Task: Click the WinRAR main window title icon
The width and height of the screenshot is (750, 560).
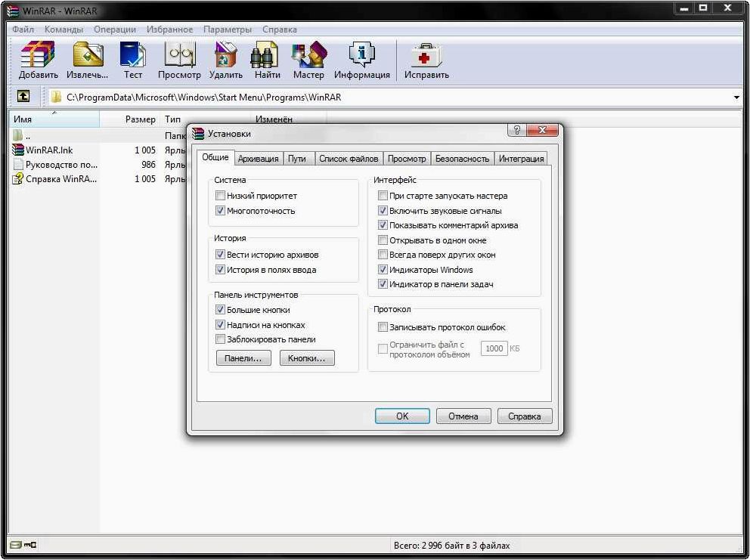Action: pyautogui.click(x=13, y=11)
